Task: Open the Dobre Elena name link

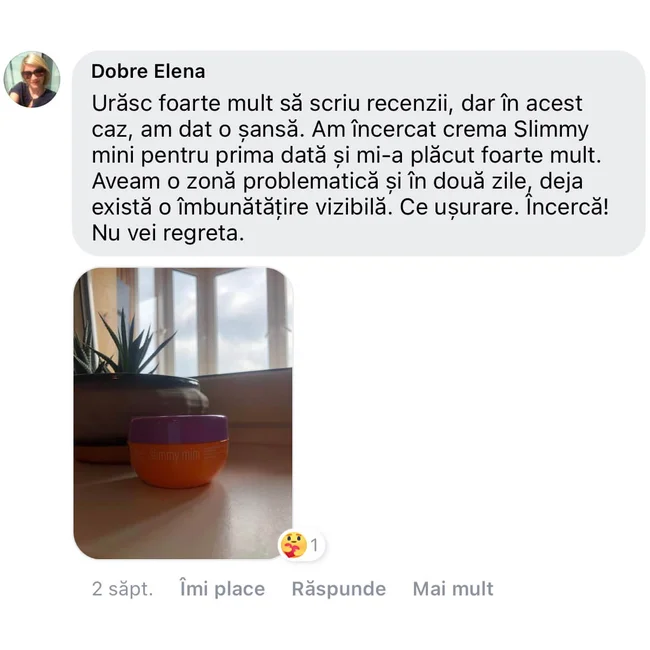Action: point(148,71)
